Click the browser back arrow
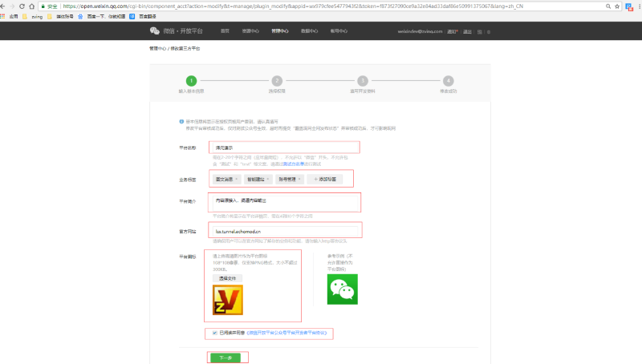 click(x=3, y=6)
